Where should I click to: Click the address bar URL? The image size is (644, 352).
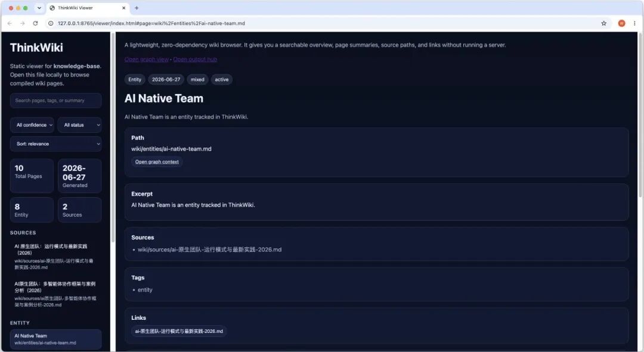pos(151,23)
